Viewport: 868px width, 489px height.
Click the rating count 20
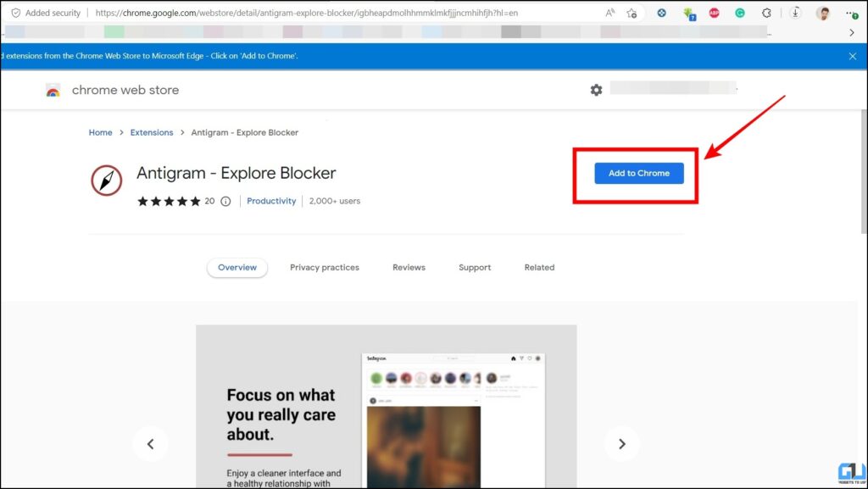click(x=209, y=201)
